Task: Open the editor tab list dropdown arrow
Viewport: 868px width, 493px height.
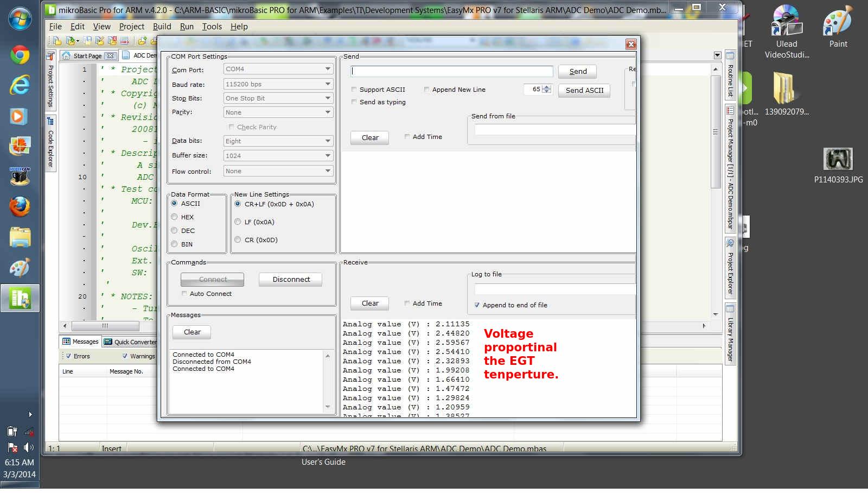Action: (x=717, y=55)
